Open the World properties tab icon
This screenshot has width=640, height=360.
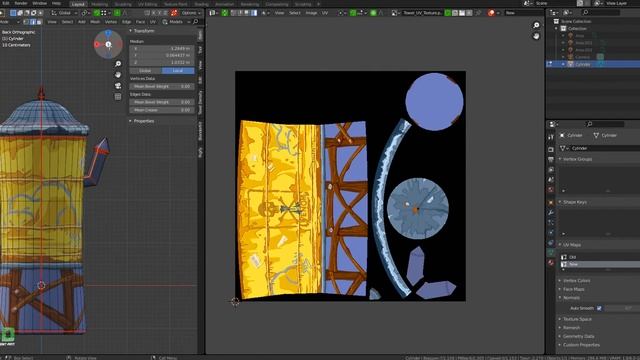pos(551,190)
